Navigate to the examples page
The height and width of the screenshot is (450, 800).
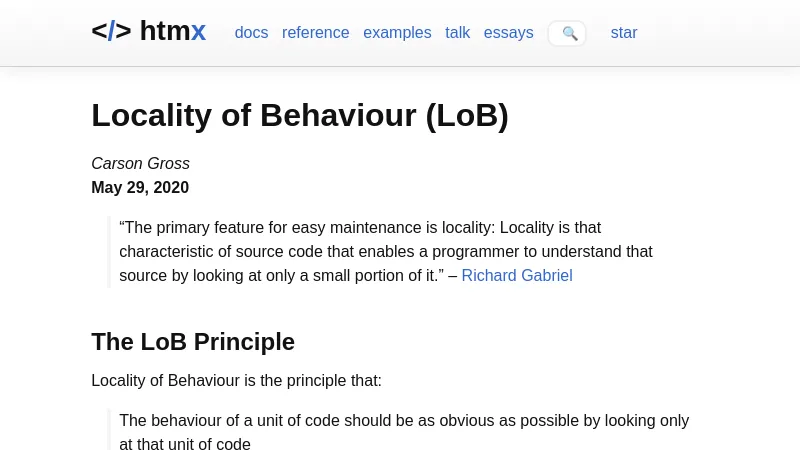(x=397, y=33)
